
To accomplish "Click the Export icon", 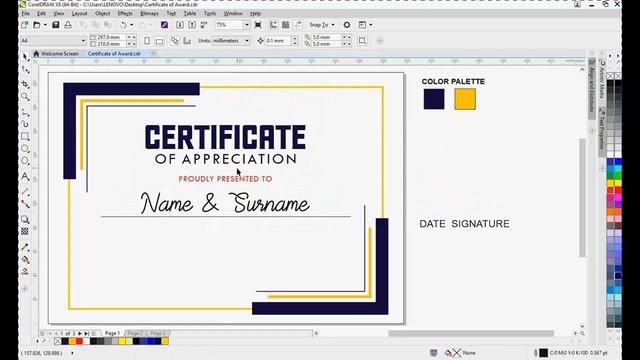I will (192, 25).
